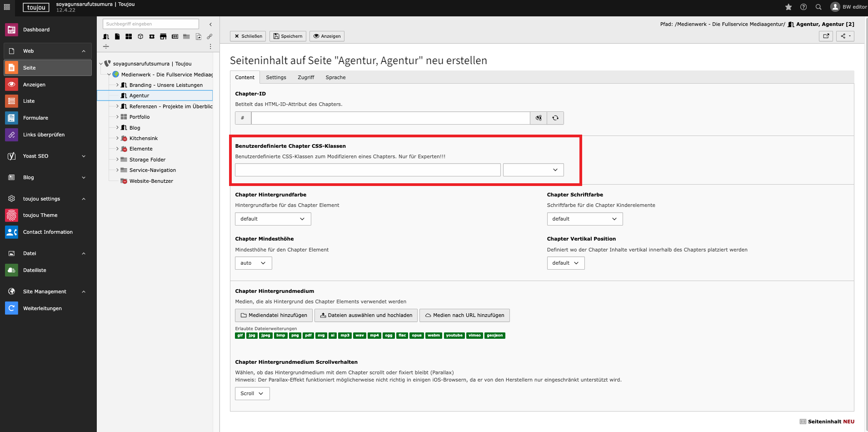Image resolution: width=868 pixels, height=432 pixels.
Task: Open the help question mark icon
Action: pos(803,7)
